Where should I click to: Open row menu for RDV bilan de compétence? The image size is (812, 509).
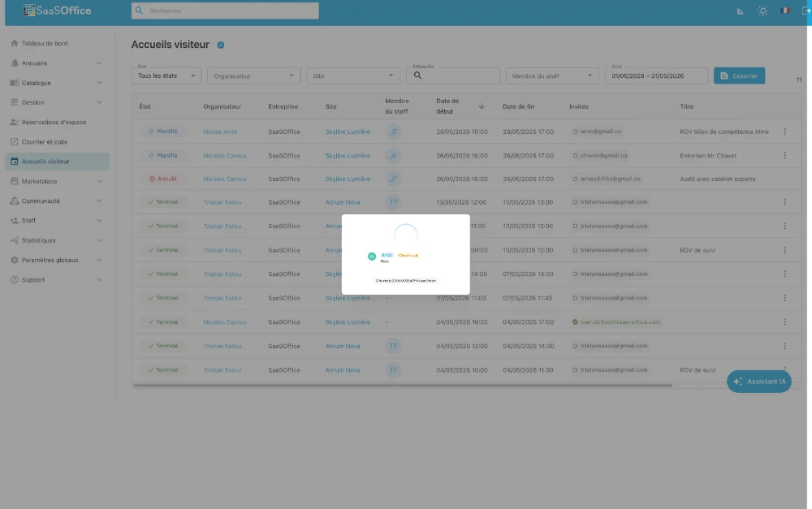[784, 132]
